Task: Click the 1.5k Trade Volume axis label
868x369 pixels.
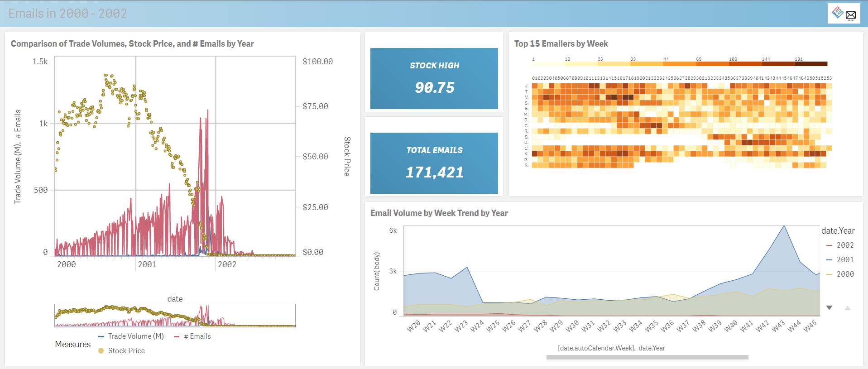Action: (40, 62)
